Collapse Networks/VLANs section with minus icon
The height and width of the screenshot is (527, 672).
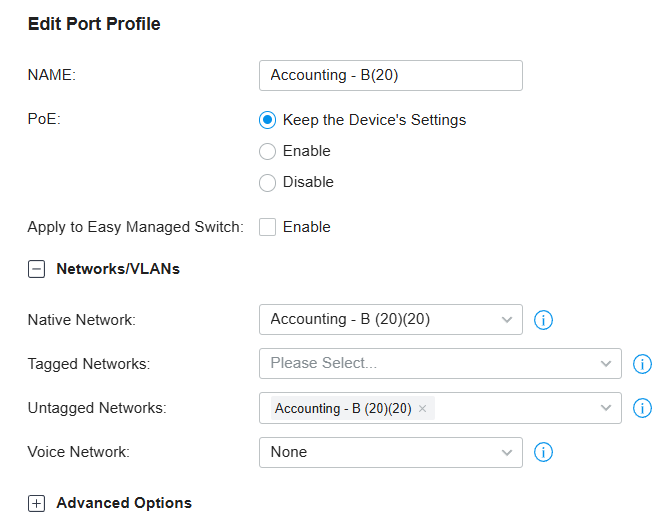pyautogui.click(x=36, y=269)
